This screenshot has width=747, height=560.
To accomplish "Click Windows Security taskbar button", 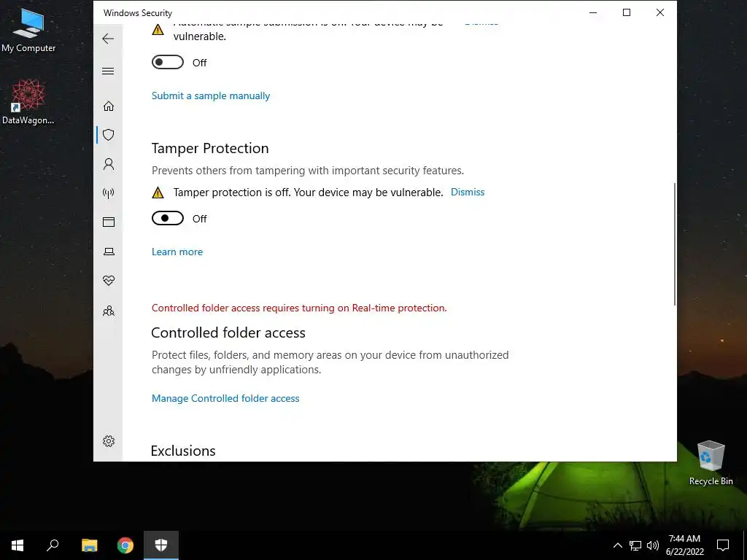I will [x=161, y=545].
